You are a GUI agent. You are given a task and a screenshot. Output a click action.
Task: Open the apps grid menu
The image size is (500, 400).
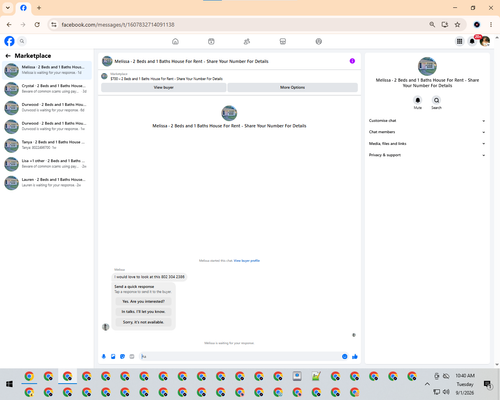click(459, 41)
